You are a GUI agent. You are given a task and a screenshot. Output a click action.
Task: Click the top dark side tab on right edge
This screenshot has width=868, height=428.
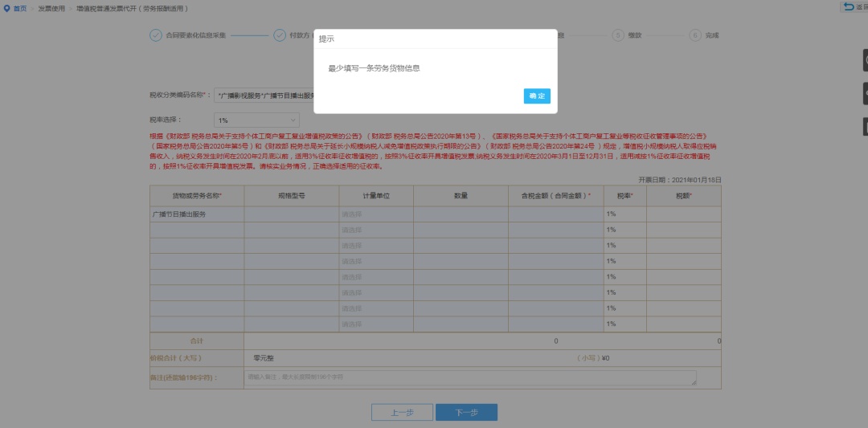point(864,60)
